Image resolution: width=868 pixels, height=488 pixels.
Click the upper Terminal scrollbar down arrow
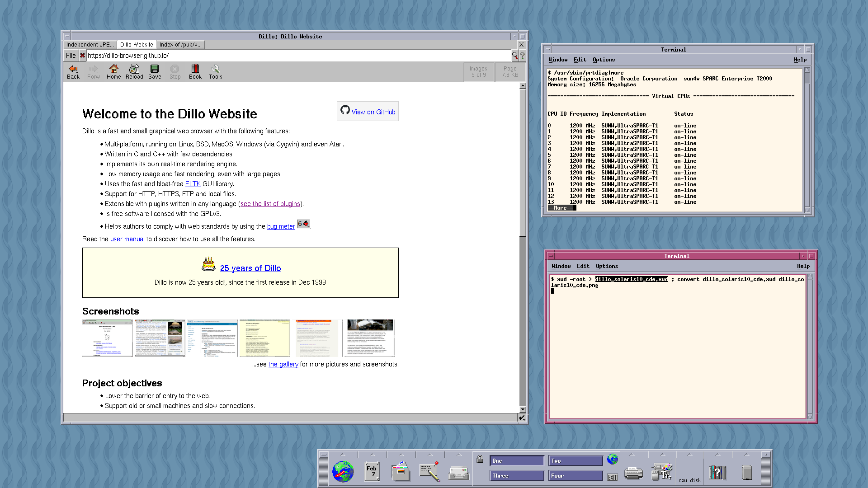pyautogui.click(x=807, y=210)
